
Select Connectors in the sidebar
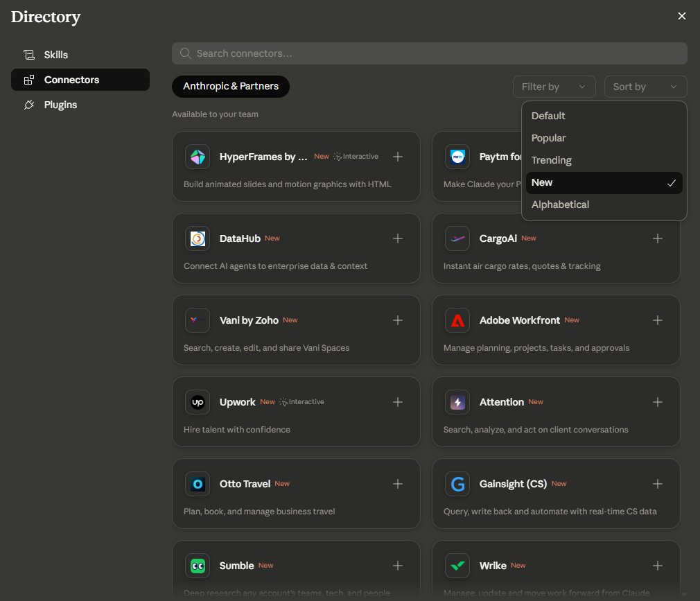80,80
